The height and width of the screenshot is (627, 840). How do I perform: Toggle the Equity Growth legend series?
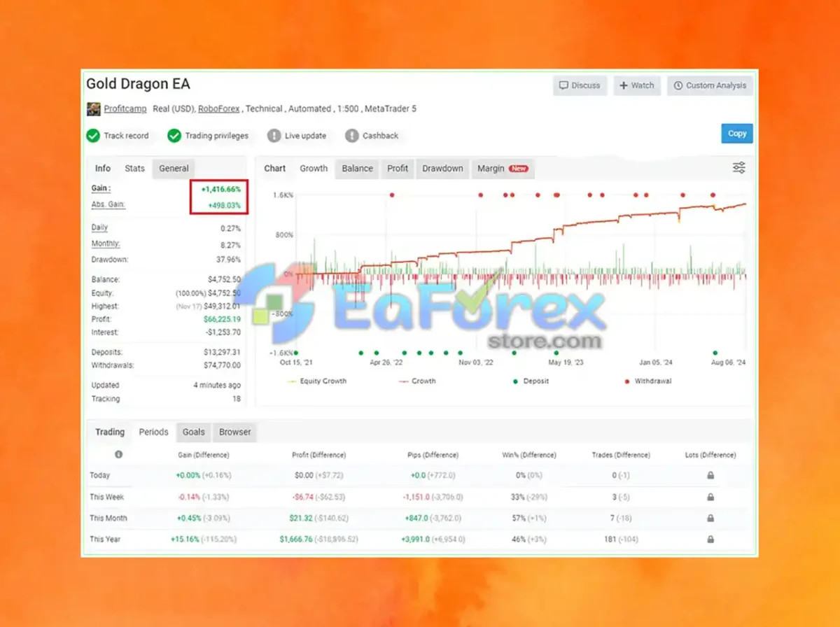tap(316, 381)
